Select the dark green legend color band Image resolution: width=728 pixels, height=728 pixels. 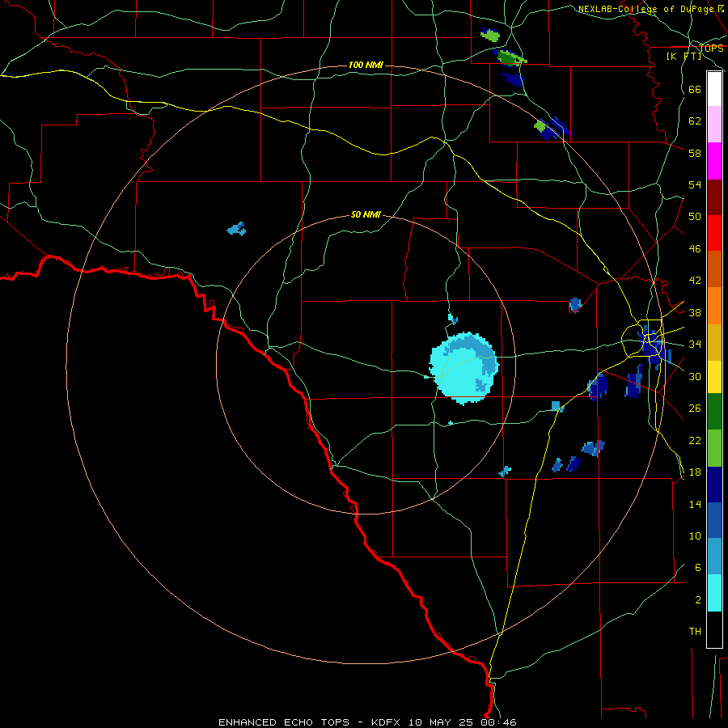(x=714, y=412)
